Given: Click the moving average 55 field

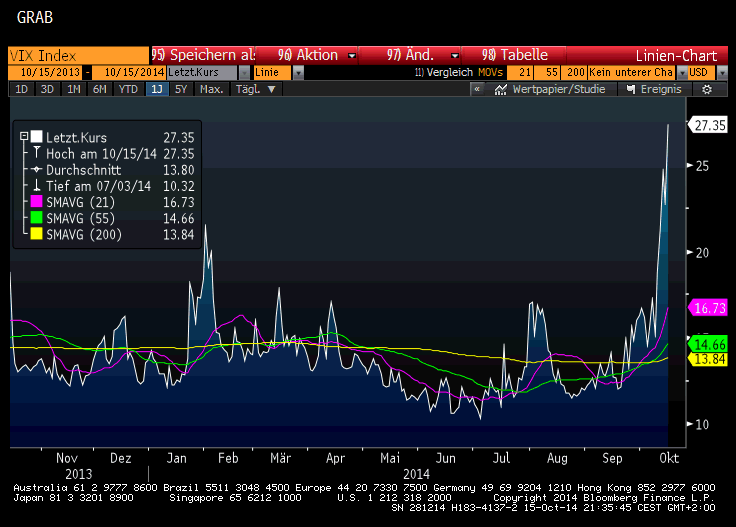Looking at the screenshot, I should 547,73.
